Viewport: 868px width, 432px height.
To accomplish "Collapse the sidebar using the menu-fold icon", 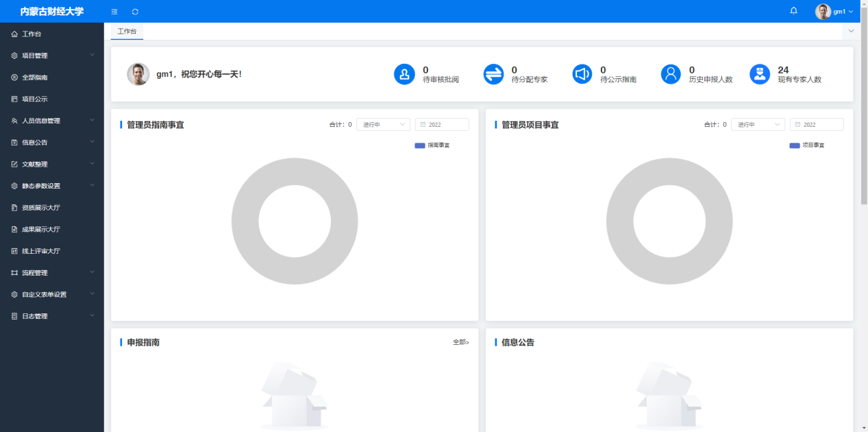I will (x=114, y=12).
